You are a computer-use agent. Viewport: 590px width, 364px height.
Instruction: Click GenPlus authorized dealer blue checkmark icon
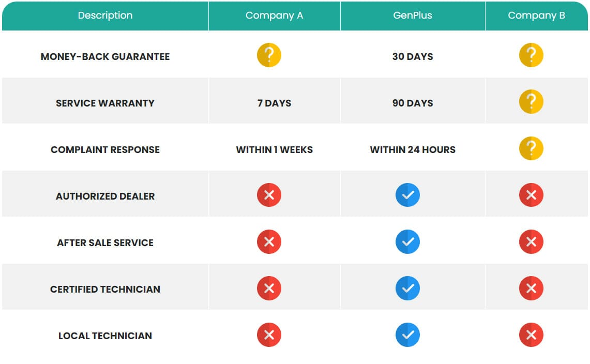pos(407,195)
